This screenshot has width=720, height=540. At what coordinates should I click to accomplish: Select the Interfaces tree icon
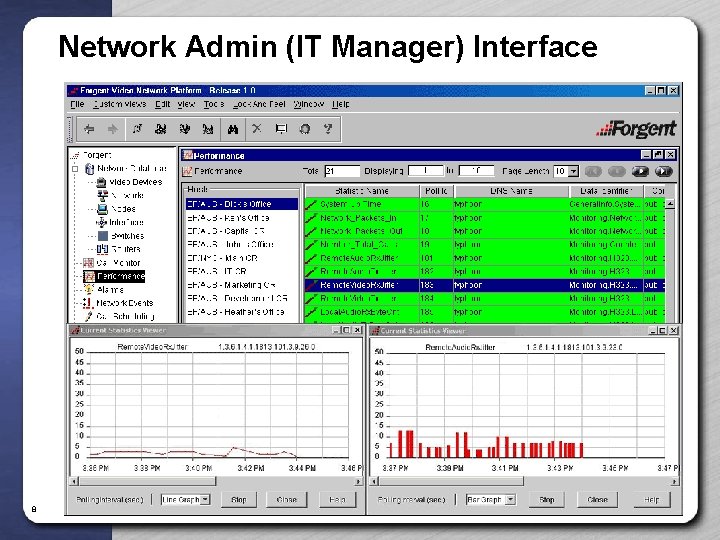pyautogui.click(x=101, y=222)
